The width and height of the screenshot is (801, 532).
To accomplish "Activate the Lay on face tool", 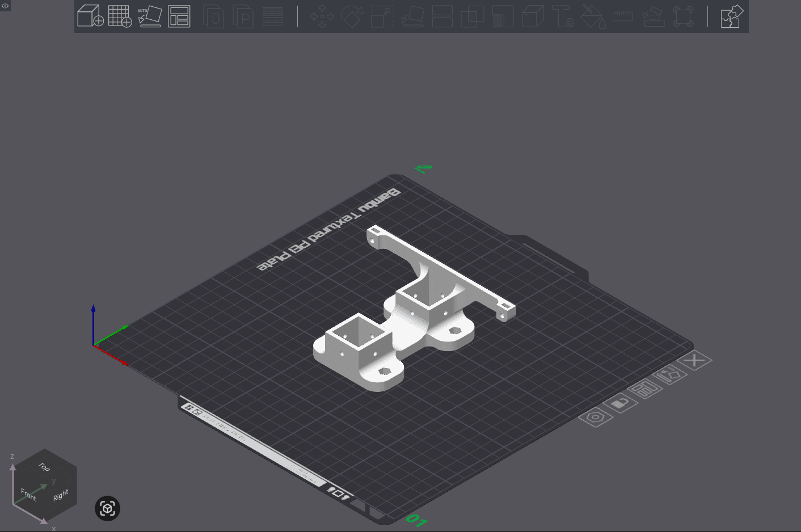I will [x=411, y=16].
